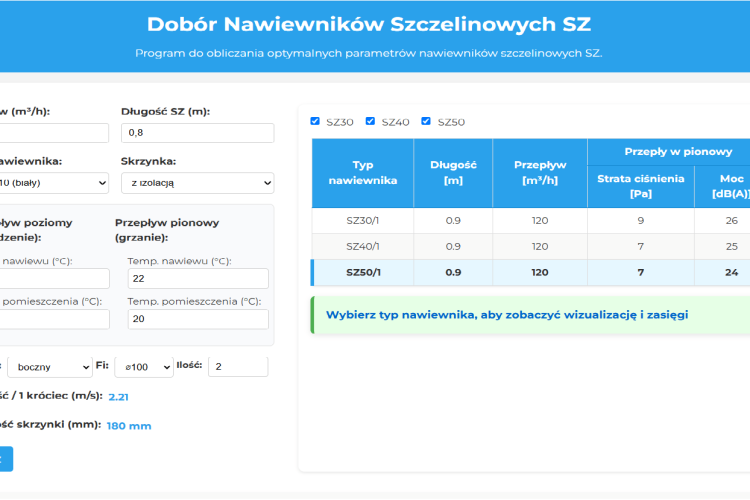Click the Długość SZ input field
750x500 pixels.
(198, 133)
